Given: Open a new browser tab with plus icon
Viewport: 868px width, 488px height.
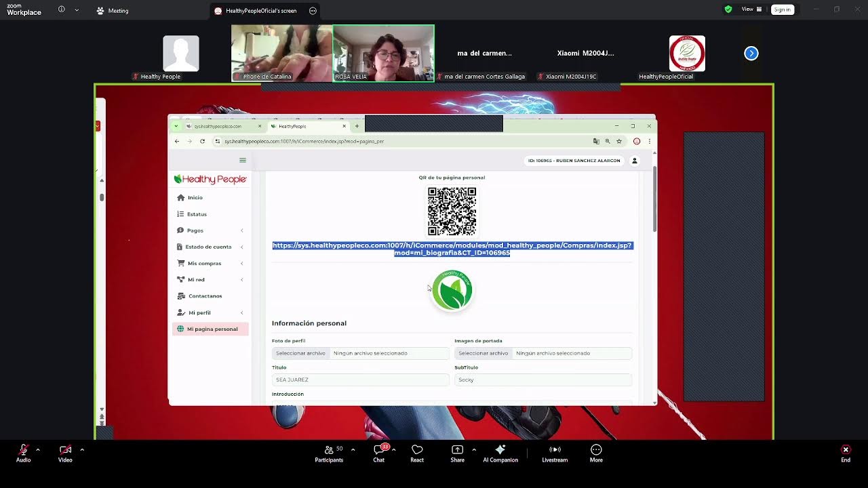Looking at the screenshot, I should [x=357, y=126].
